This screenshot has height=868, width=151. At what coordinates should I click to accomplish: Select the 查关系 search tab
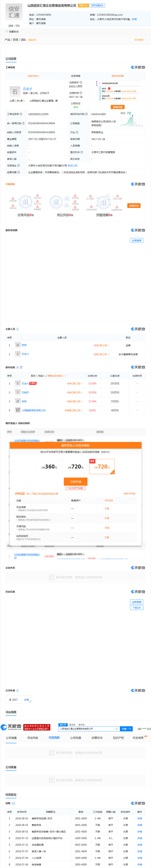point(82,724)
